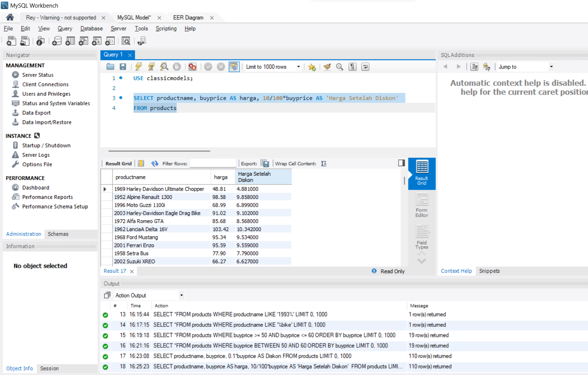The width and height of the screenshot is (588, 375).
Task: Save query to snippets star icon
Action: (x=312, y=67)
